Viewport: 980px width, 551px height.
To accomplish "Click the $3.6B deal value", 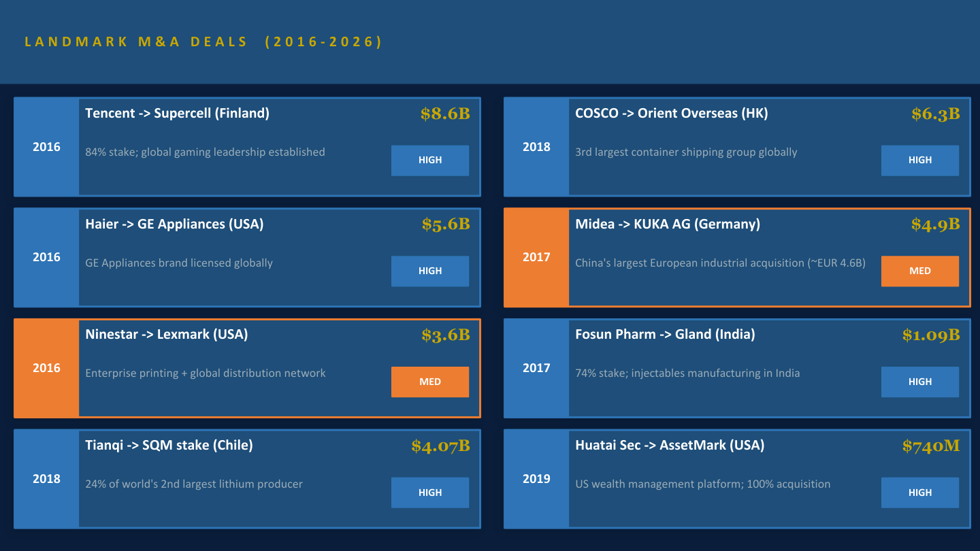I will point(445,335).
